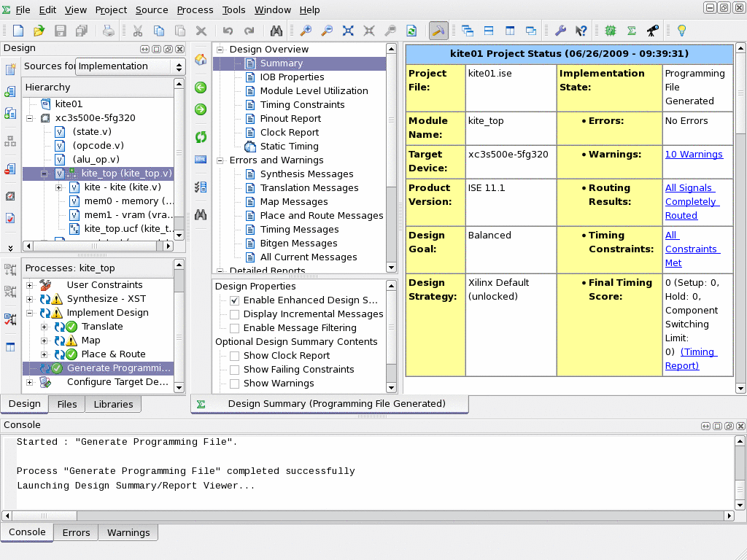Click the Cut scissors icon
Screen dimensions: 747x560
[138, 31]
